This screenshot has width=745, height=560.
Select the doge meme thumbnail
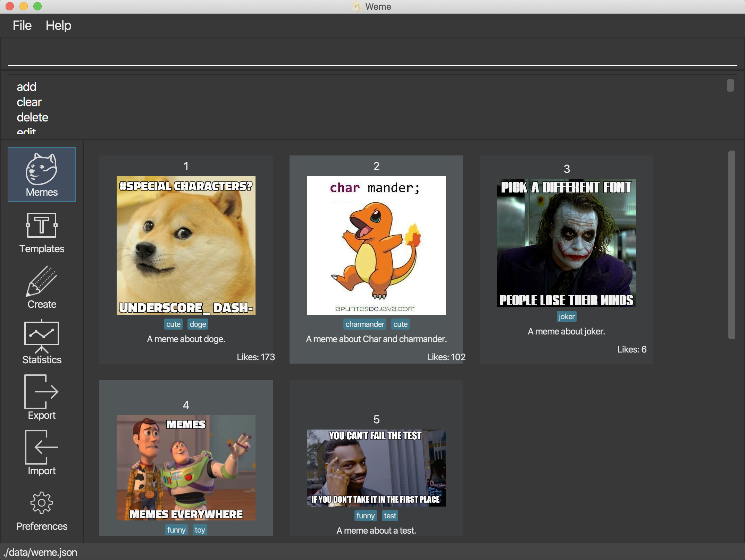click(186, 246)
